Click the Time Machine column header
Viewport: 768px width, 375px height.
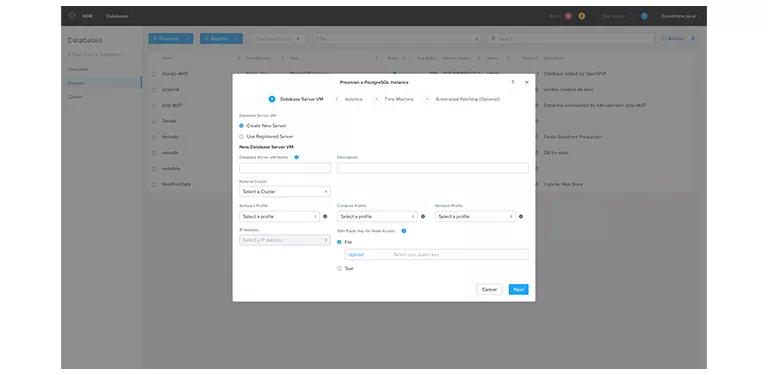[258, 58]
